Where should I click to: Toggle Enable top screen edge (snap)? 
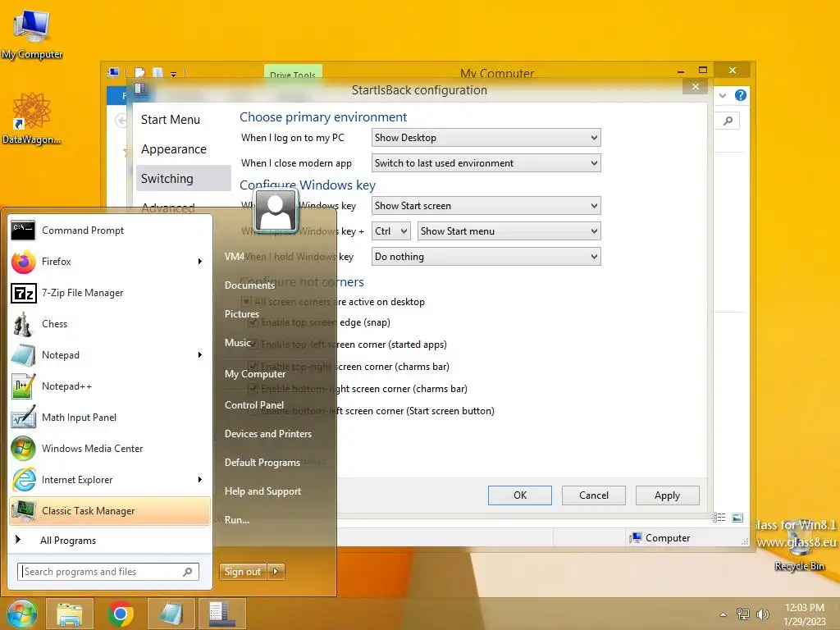(253, 322)
